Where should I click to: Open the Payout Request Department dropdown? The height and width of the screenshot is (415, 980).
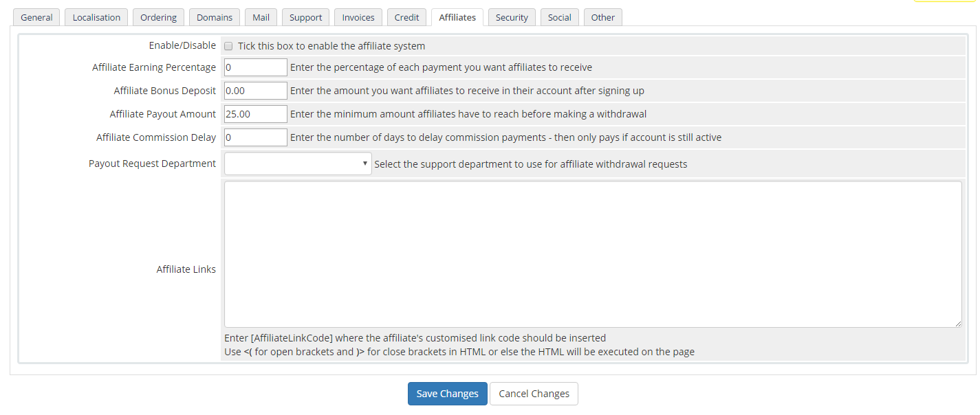tap(298, 164)
